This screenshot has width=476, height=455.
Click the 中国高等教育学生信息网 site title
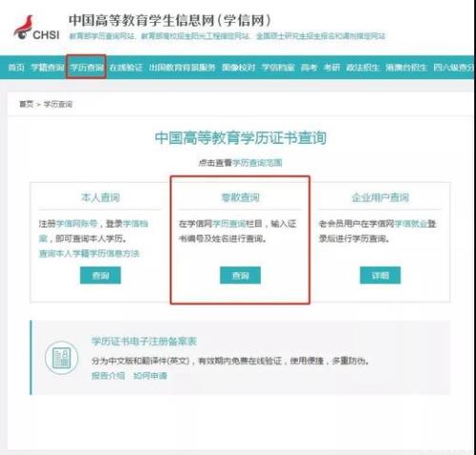click(x=169, y=20)
